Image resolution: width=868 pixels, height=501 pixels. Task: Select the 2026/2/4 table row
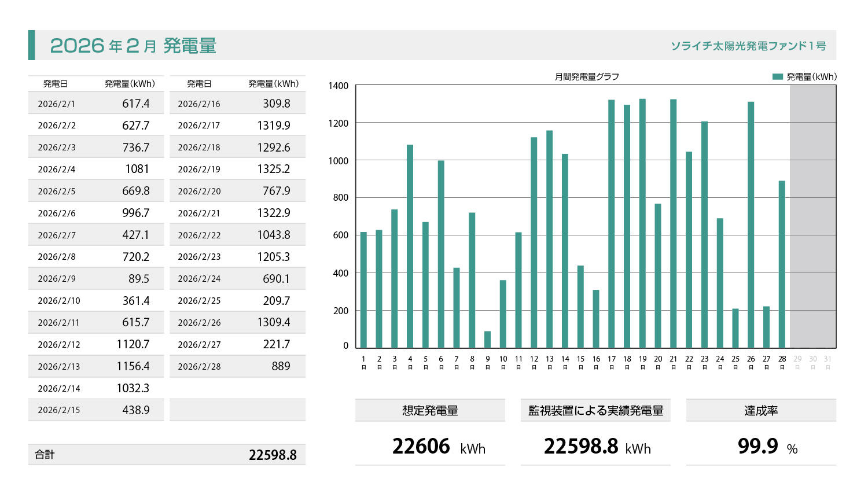click(x=95, y=169)
